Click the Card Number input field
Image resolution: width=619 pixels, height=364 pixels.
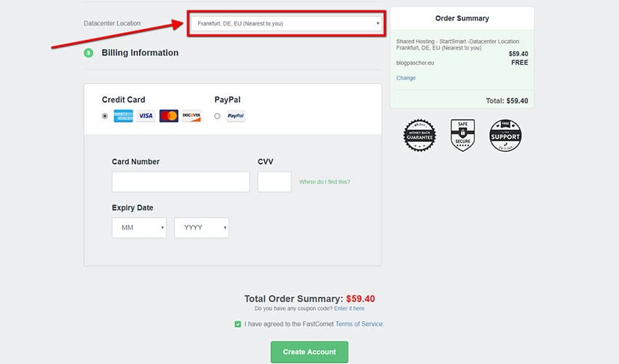click(181, 182)
